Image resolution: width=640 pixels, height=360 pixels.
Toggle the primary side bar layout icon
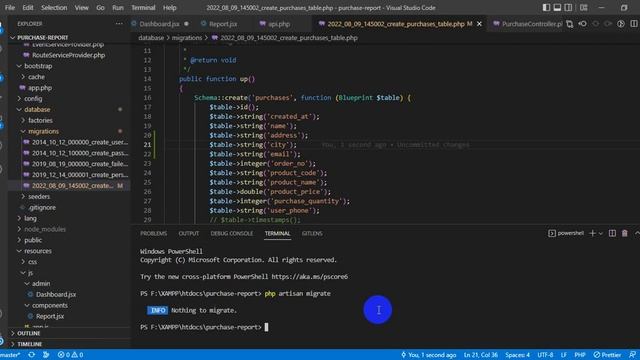(x=546, y=7)
